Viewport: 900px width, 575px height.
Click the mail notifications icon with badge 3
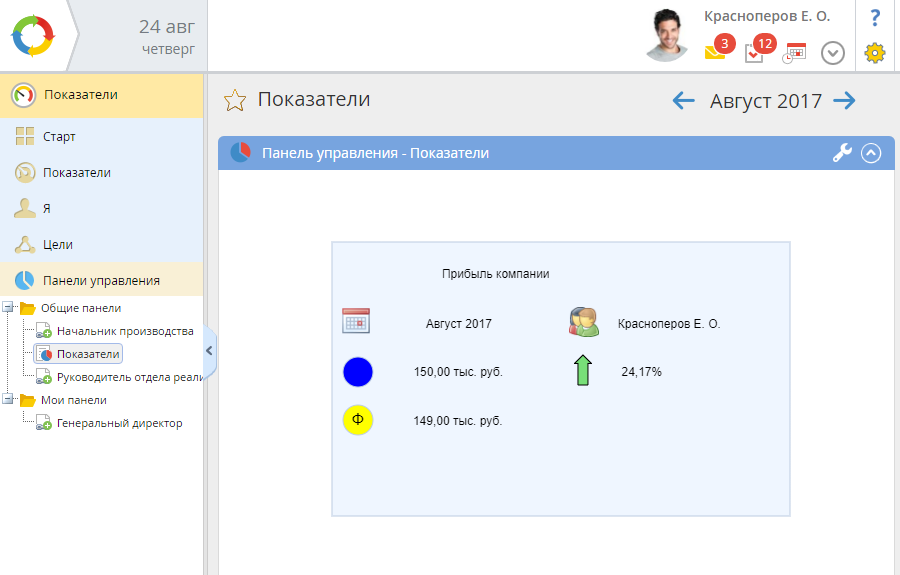point(715,52)
